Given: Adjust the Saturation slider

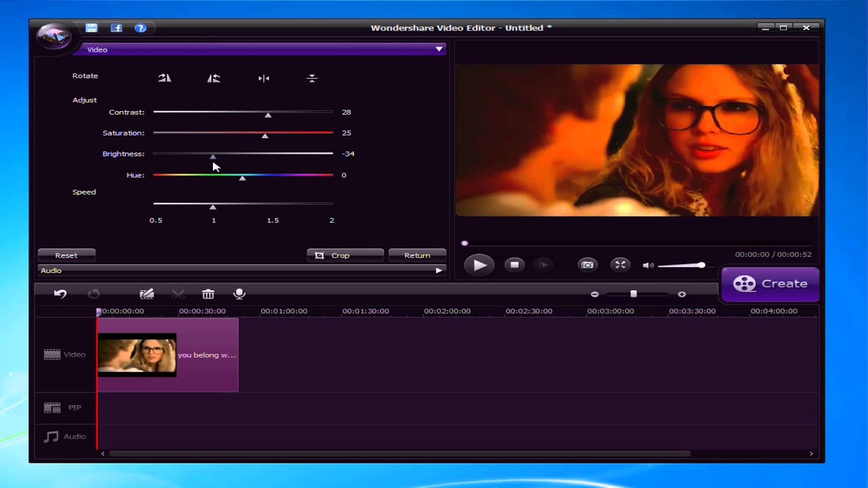Looking at the screenshot, I should point(243,133).
